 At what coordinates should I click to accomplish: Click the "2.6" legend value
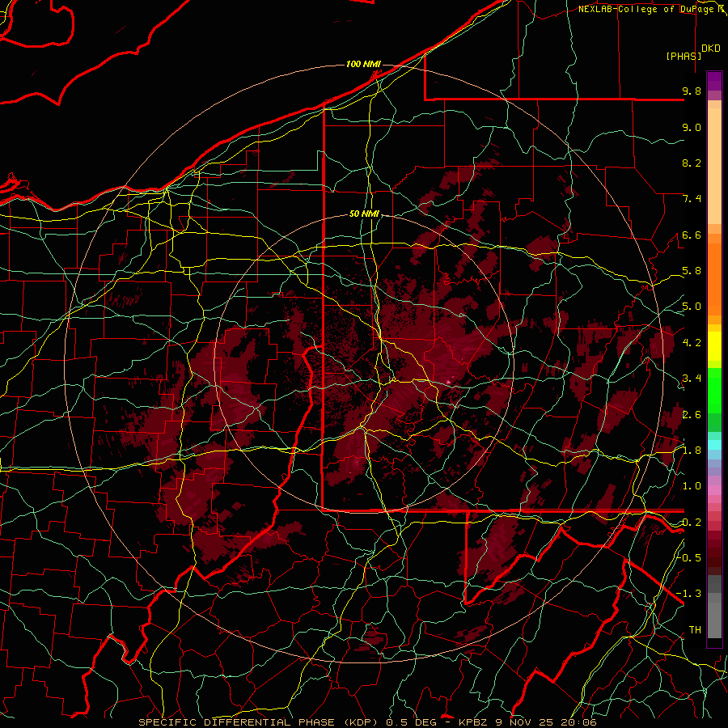(x=692, y=415)
